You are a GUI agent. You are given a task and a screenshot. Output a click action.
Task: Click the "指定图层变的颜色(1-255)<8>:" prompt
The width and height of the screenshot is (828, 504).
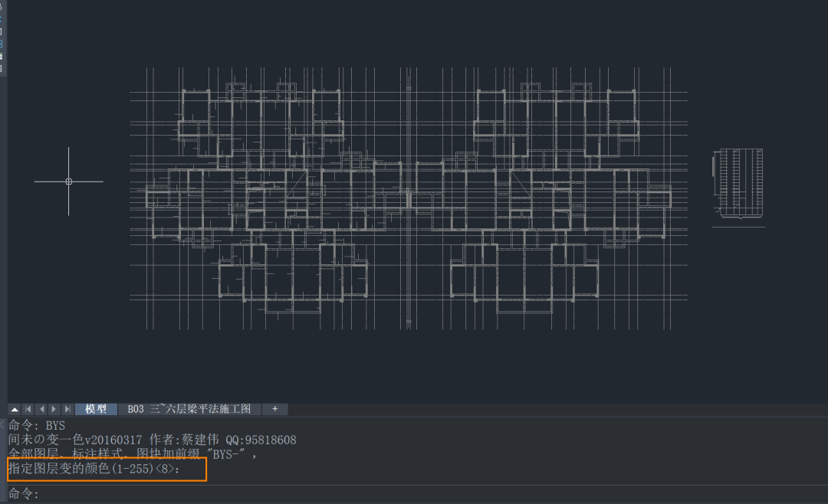pos(94,469)
